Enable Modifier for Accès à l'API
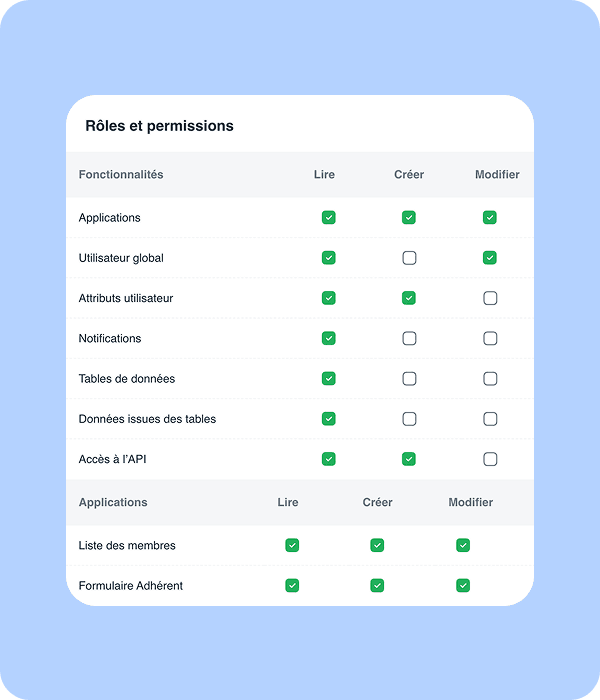 tap(490, 459)
